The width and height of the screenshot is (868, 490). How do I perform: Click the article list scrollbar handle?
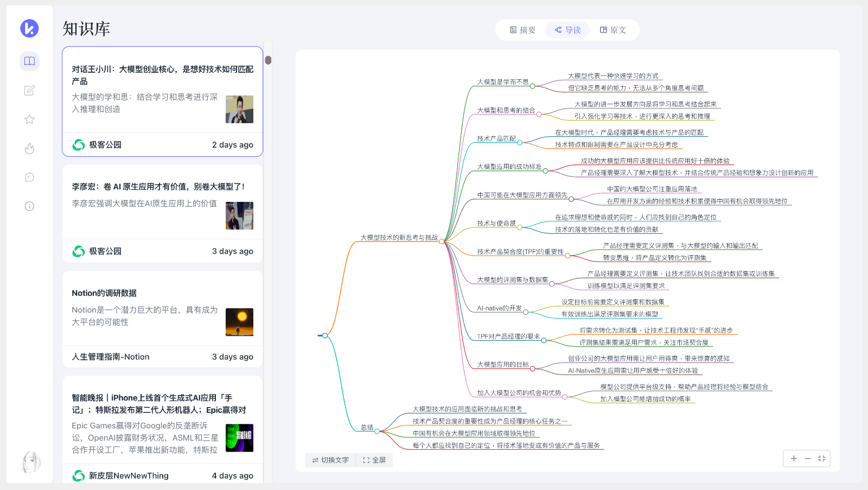[268, 60]
